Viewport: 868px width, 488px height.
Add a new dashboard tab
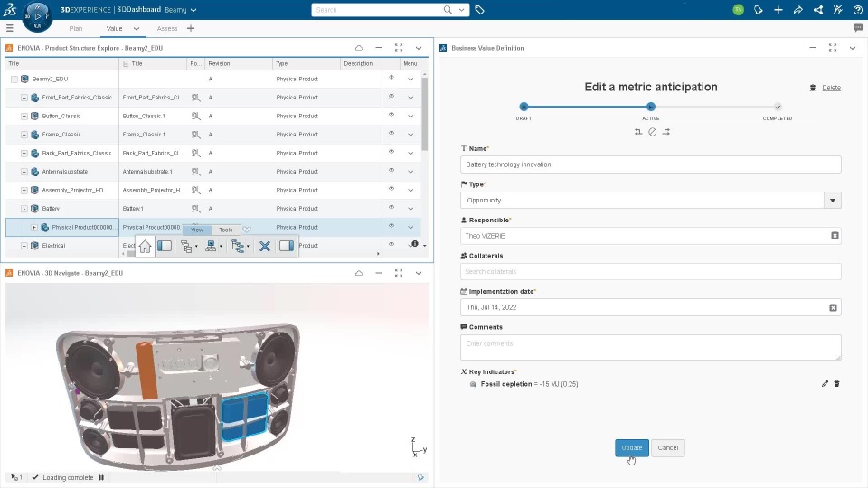click(x=191, y=28)
